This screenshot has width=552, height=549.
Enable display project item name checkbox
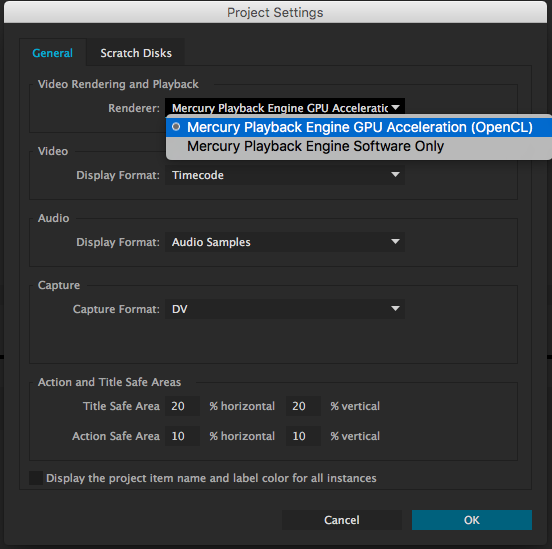point(36,478)
